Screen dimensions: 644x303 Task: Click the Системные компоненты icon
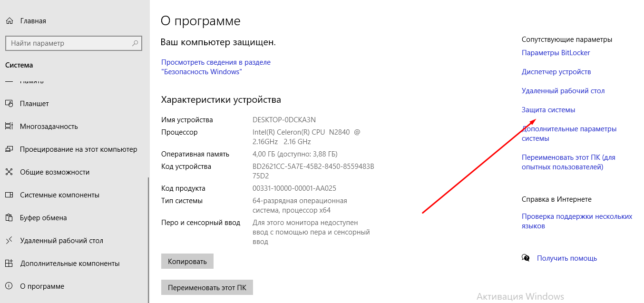coord(9,195)
